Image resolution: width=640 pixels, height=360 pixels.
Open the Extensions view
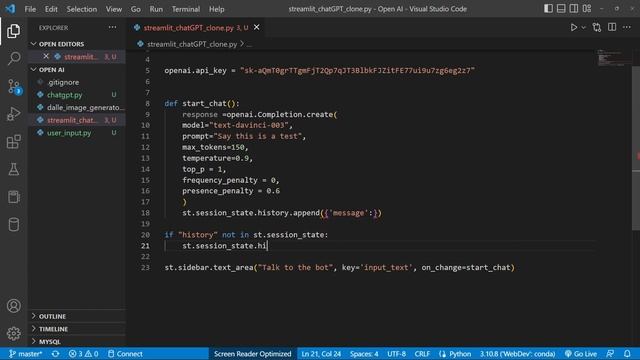(x=13, y=142)
